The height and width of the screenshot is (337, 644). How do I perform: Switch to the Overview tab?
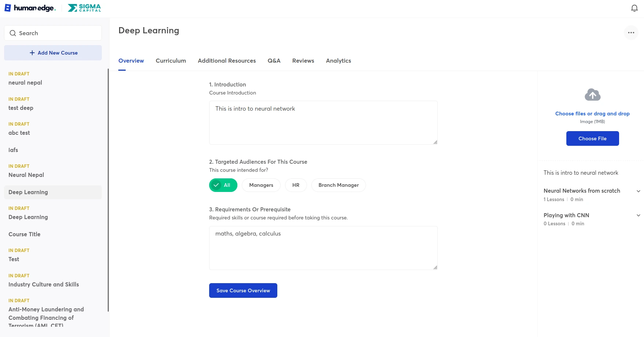pos(131,61)
